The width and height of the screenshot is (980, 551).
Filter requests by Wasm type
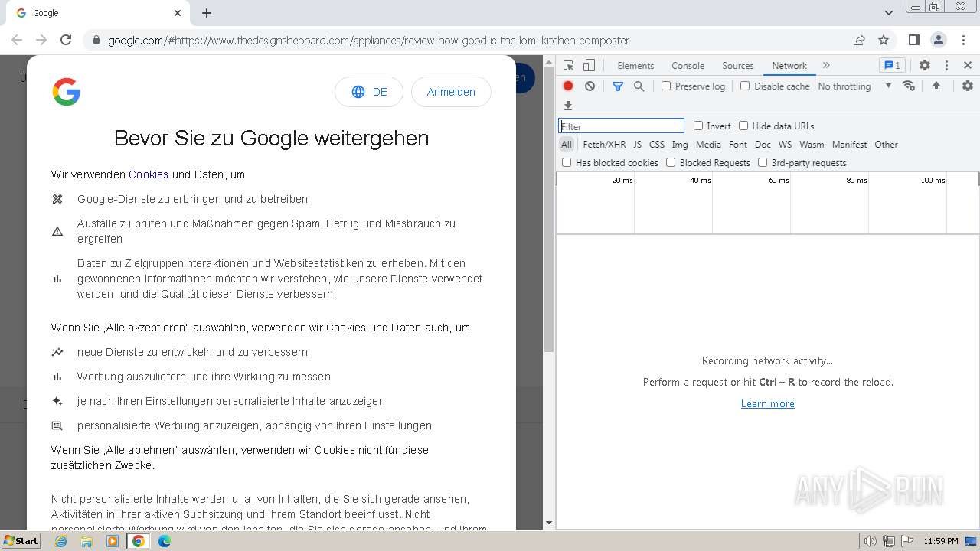click(812, 145)
